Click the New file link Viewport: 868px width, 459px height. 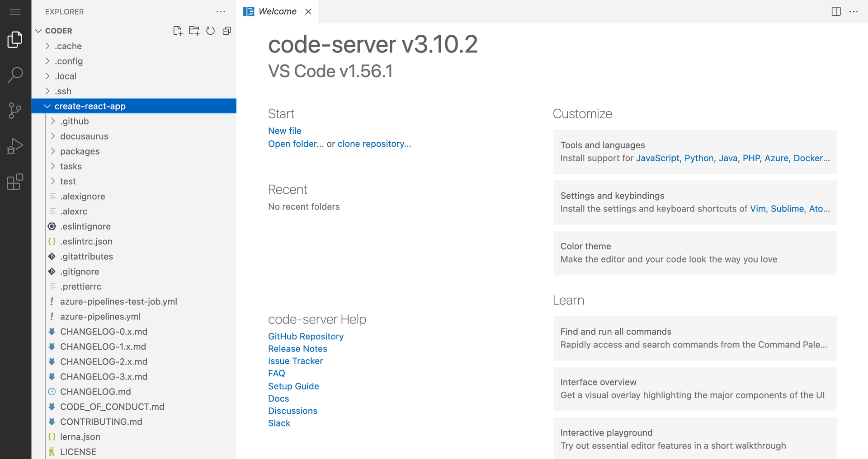[284, 131]
